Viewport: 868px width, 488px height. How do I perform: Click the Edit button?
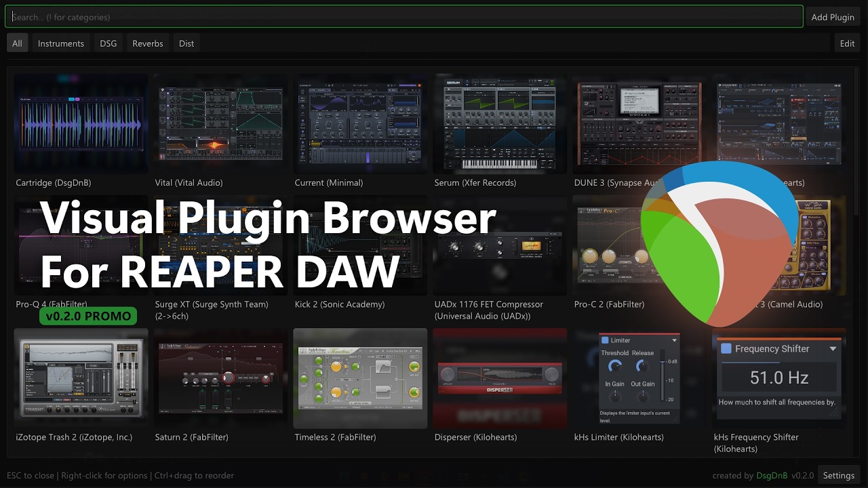[848, 43]
